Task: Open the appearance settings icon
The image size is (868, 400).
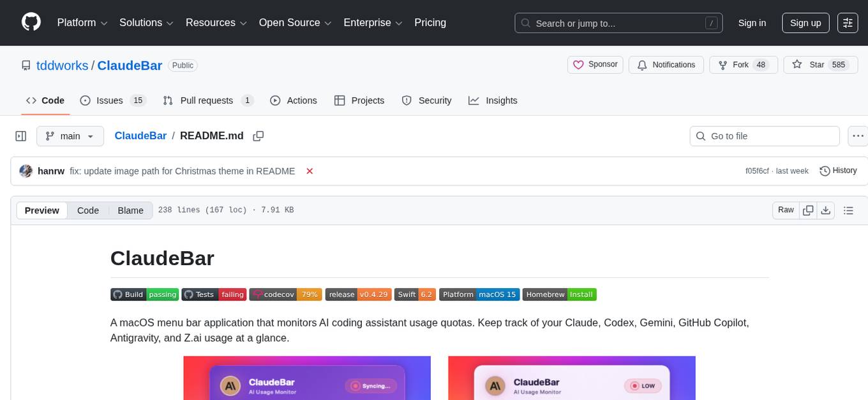Action: 847,23
